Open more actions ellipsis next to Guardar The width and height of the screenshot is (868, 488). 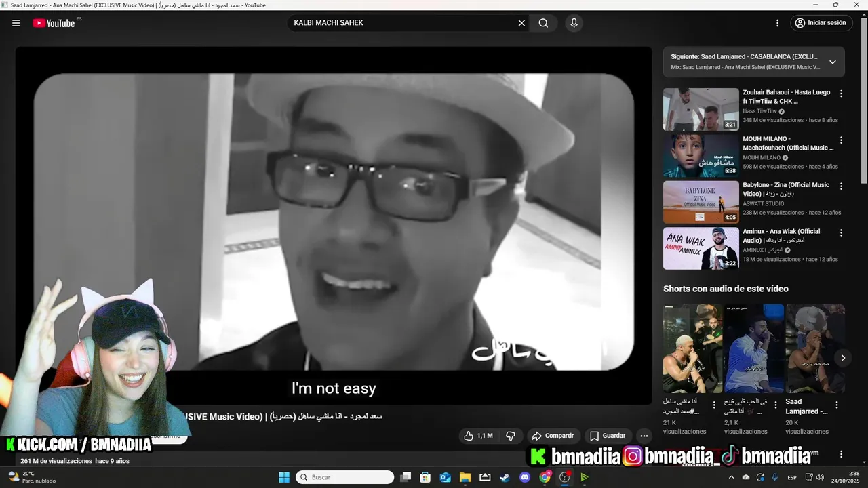click(x=644, y=436)
